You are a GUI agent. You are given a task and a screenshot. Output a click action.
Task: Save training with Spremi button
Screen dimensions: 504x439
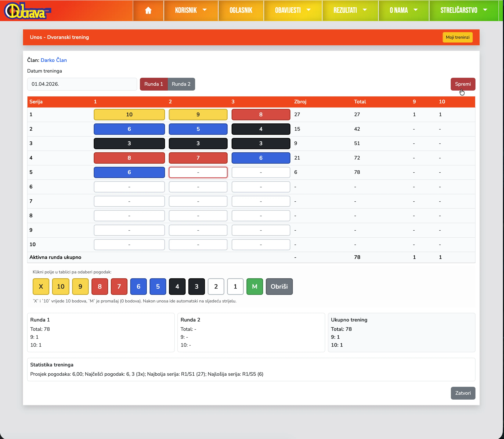[x=462, y=84]
